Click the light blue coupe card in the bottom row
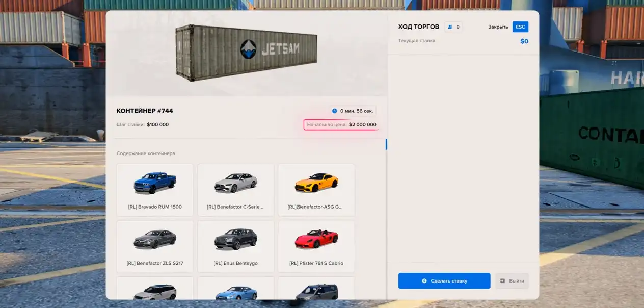 click(235, 288)
